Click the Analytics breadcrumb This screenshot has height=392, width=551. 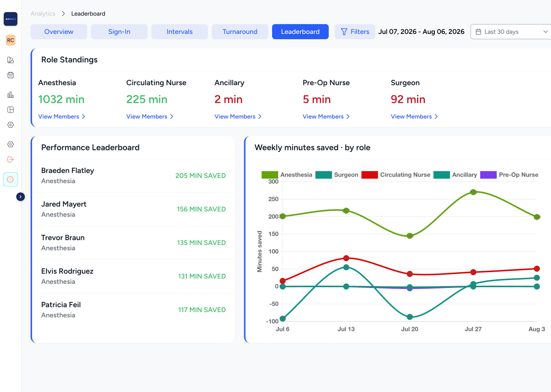pyautogui.click(x=43, y=14)
